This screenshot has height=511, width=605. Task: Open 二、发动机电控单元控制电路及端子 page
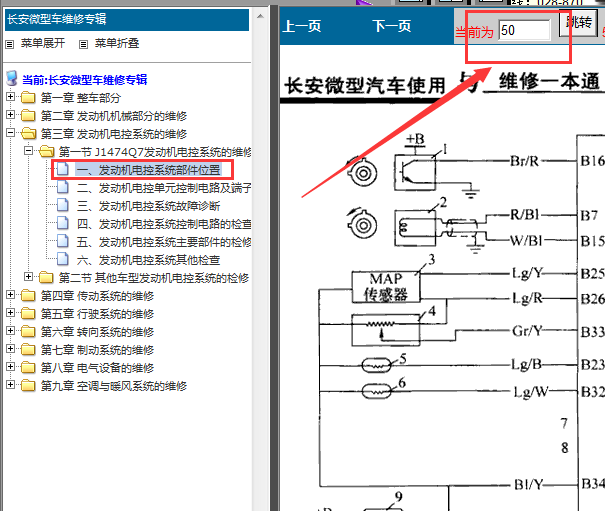point(164,188)
